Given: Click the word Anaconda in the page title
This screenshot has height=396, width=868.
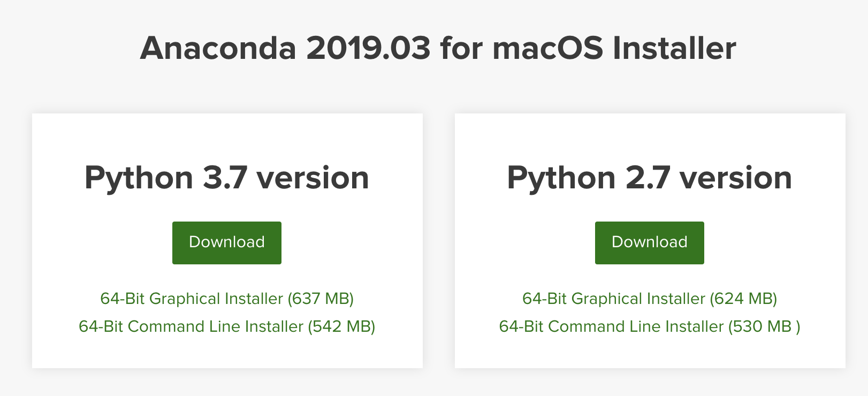Looking at the screenshot, I should 218,48.
